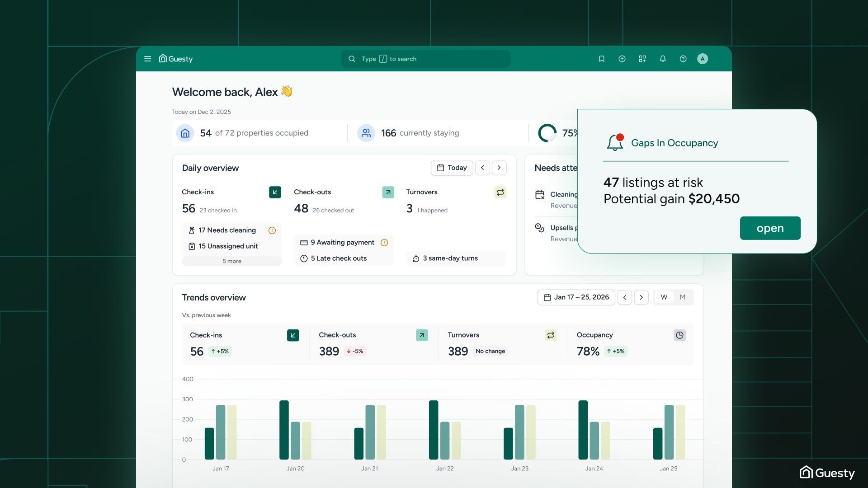Click Turnovers swap icon in Daily overview
Image resolution: width=868 pixels, height=488 pixels.
tap(500, 192)
